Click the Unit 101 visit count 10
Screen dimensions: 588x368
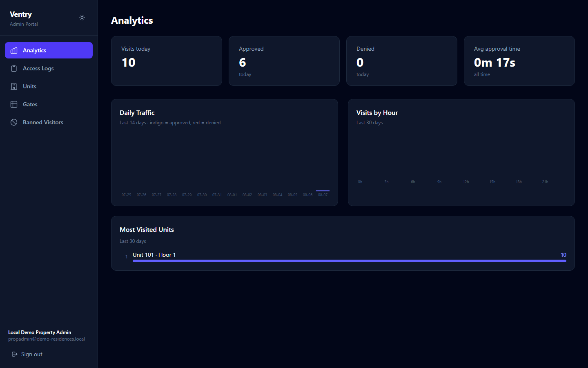[563, 255]
